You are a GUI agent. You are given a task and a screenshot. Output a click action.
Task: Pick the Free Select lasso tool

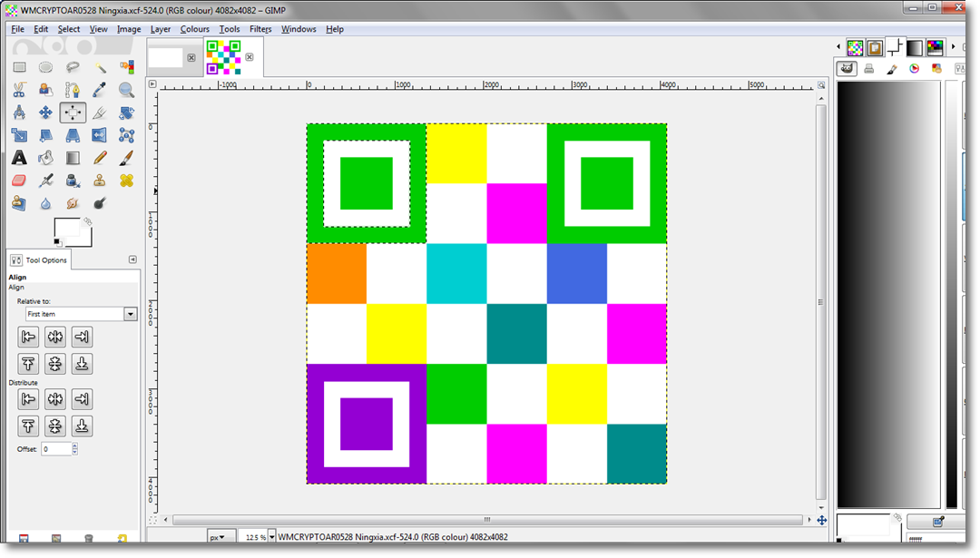tap(73, 67)
